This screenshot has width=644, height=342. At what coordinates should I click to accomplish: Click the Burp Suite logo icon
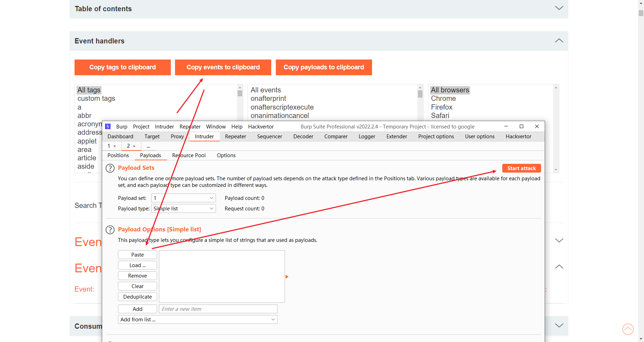click(108, 126)
